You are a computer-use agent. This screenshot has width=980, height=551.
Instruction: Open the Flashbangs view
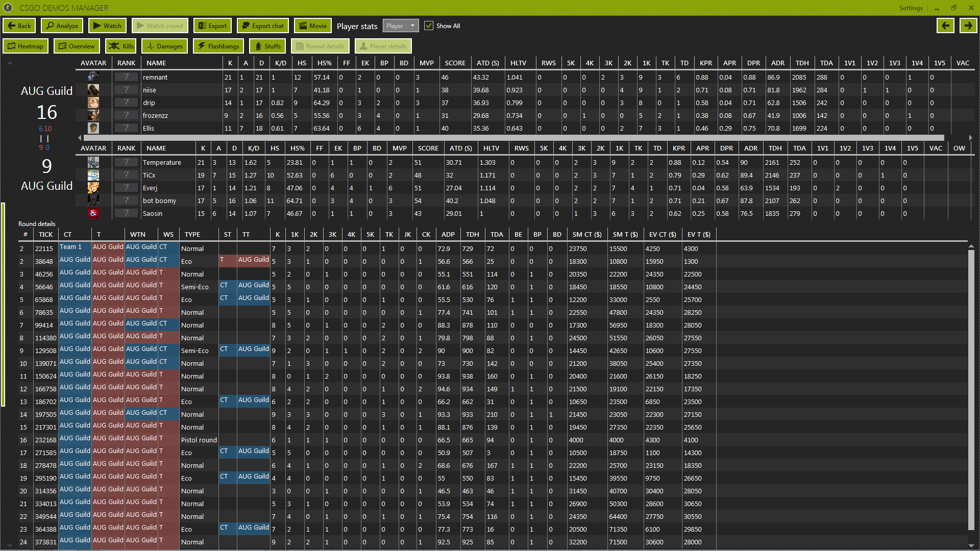pyautogui.click(x=218, y=46)
